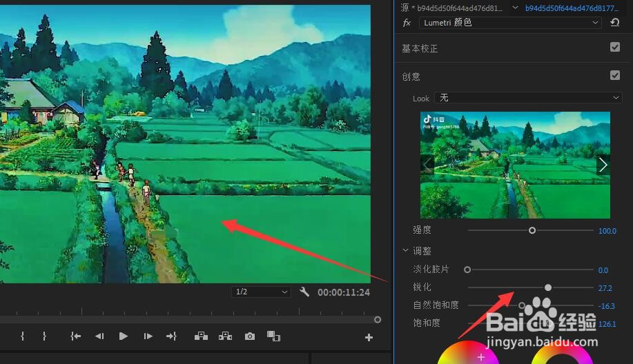The width and height of the screenshot is (633, 364).
Task: Click the Mark In bracket icon
Action: click(x=22, y=336)
